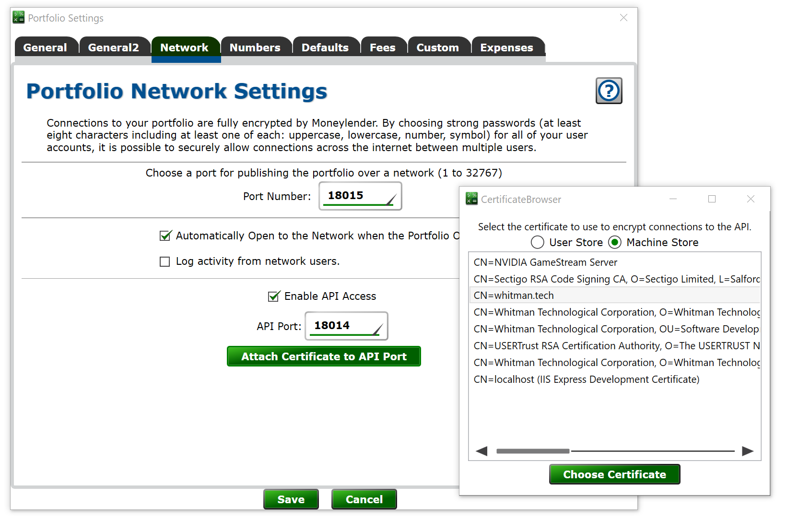787x532 pixels.
Task: Switch to the Fees tab
Action: [x=383, y=47]
